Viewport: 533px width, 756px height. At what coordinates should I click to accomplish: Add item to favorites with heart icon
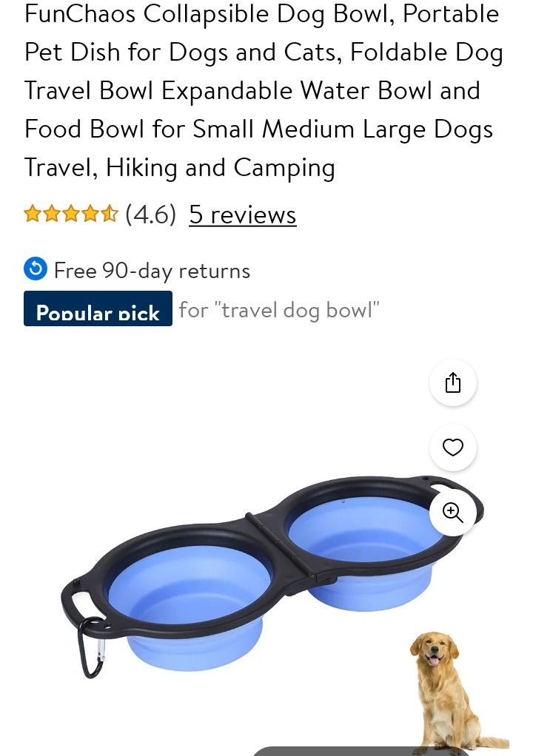pyautogui.click(x=453, y=448)
